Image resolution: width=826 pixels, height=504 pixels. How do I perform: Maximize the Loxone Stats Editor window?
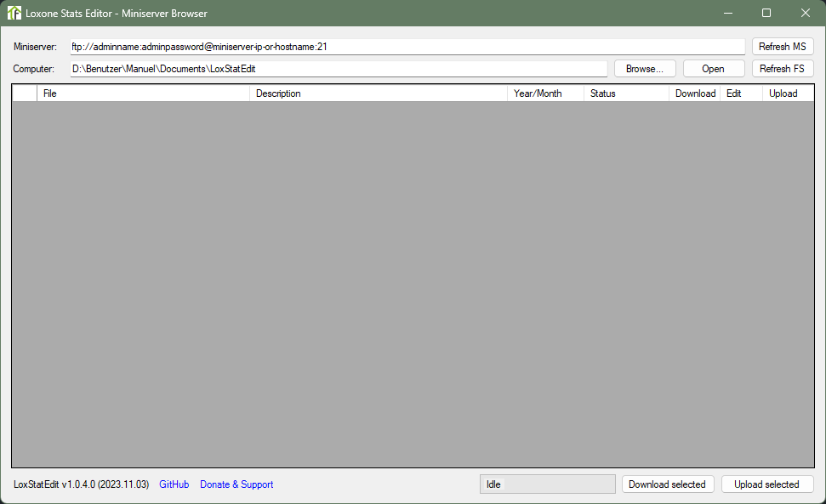point(766,13)
